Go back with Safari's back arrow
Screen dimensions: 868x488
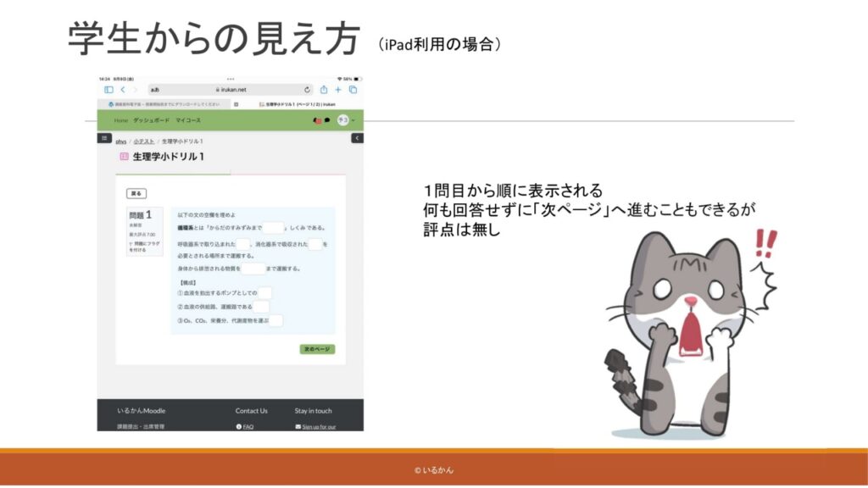click(122, 89)
